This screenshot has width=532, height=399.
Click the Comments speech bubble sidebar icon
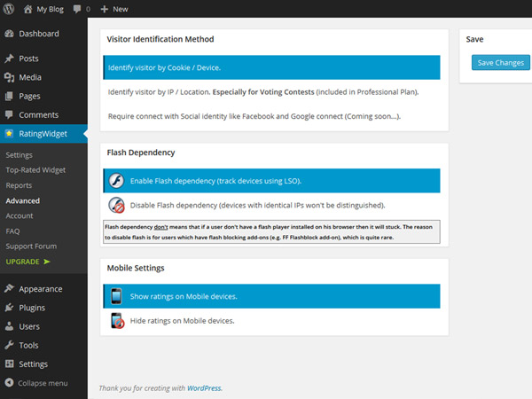[x=9, y=114]
